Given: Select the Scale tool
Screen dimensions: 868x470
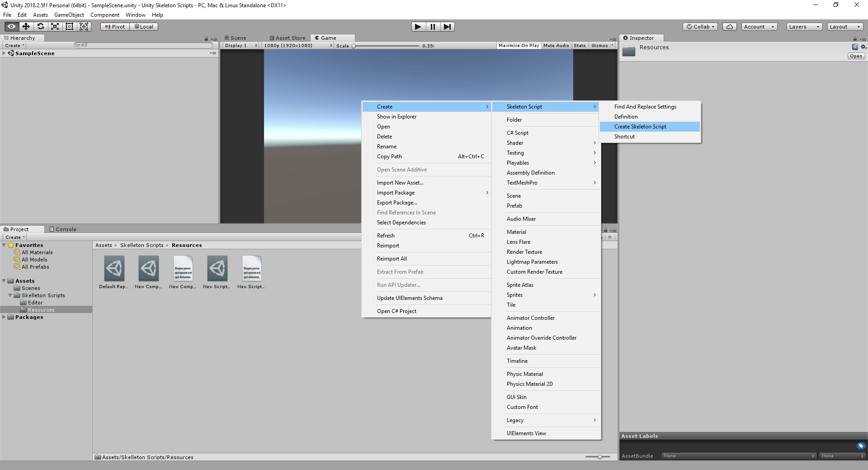Looking at the screenshot, I should click(x=55, y=27).
